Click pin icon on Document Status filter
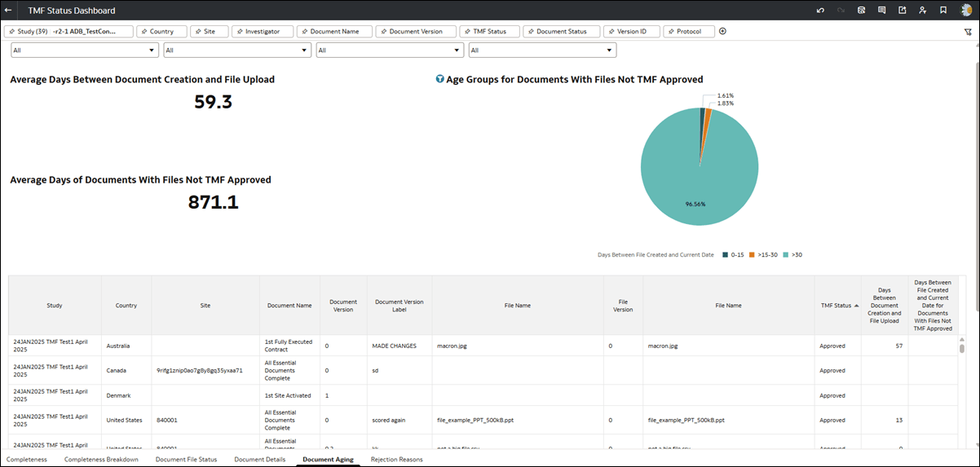Screen dimensions: 980x467 [532, 32]
